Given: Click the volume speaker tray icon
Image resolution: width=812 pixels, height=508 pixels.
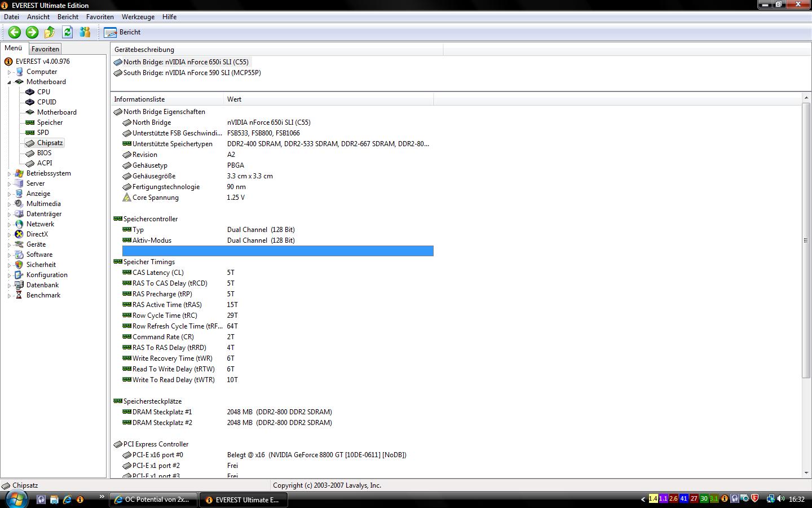Looking at the screenshot, I should tap(781, 499).
